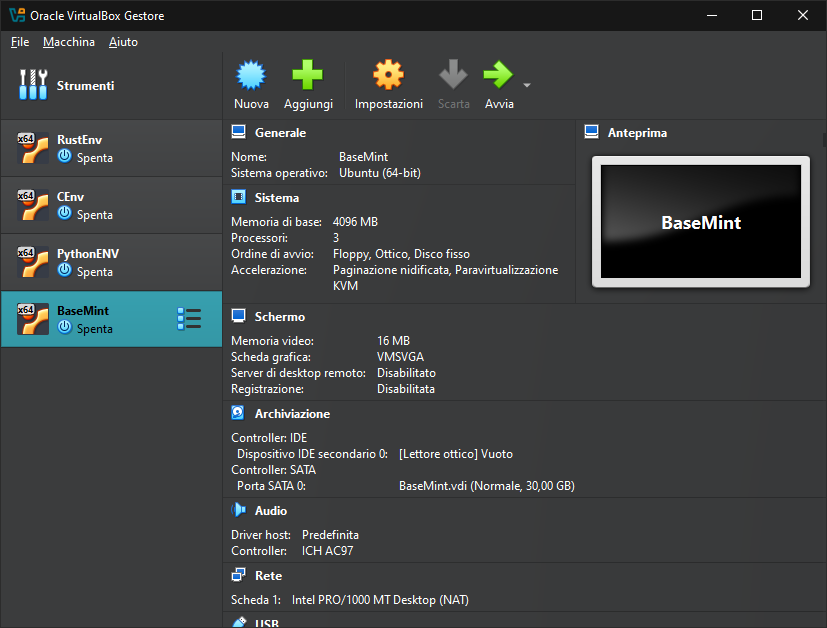827x628 pixels.
Task: Select the RustEnv VM icon
Action: point(33,148)
